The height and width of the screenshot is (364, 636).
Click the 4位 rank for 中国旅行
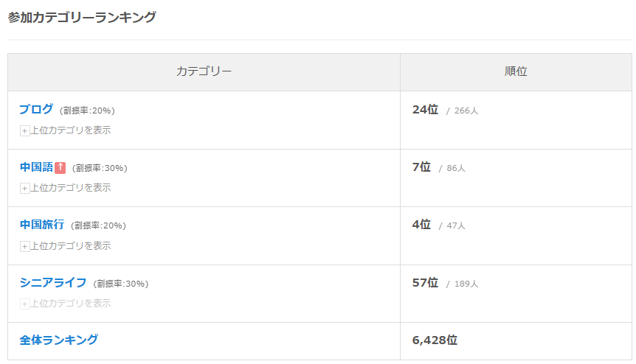pyautogui.click(x=421, y=225)
